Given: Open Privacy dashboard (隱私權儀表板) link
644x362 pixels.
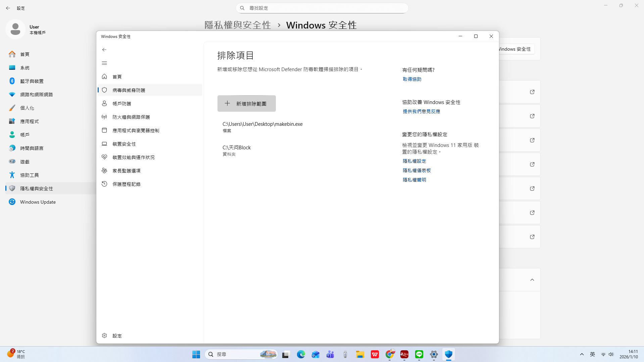Looking at the screenshot, I should point(416,170).
